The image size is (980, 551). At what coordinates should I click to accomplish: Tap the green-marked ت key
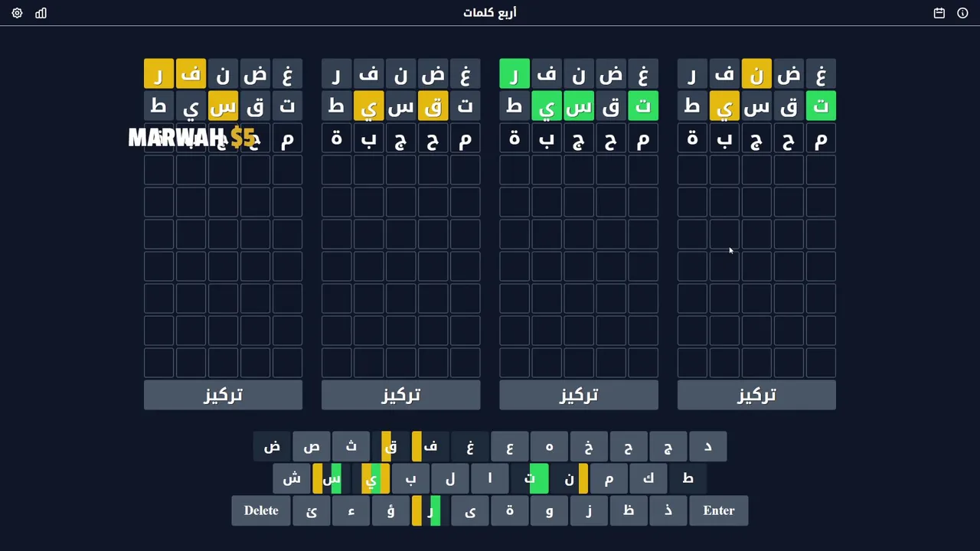point(530,479)
